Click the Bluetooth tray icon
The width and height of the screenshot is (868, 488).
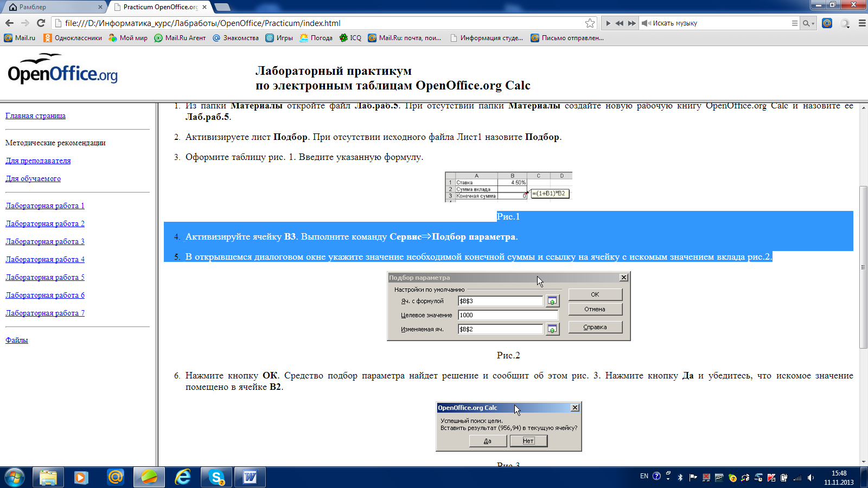click(680, 477)
